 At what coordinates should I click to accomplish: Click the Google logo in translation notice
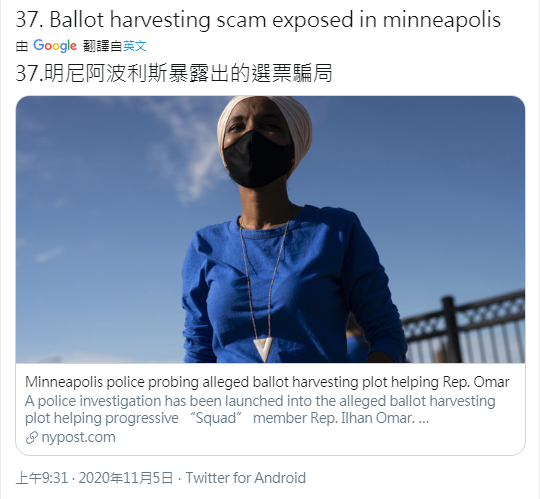click(55, 46)
